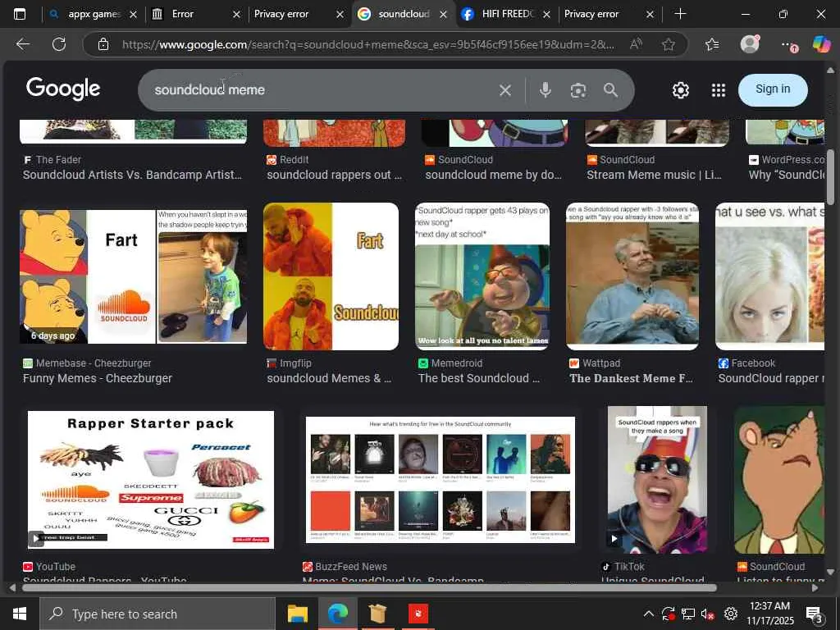Show hidden tray icons chevron
Screen dimensions: 840x630
648,614
